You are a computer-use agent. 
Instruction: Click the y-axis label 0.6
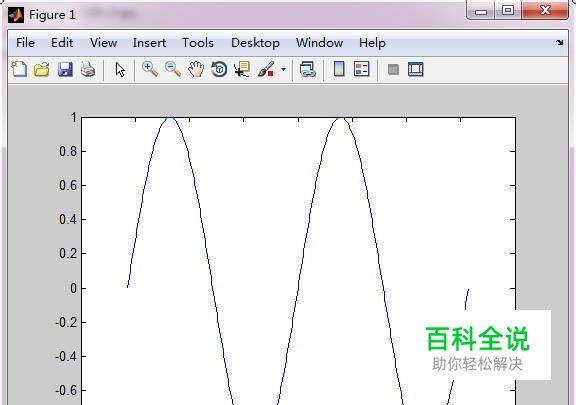tap(68, 185)
